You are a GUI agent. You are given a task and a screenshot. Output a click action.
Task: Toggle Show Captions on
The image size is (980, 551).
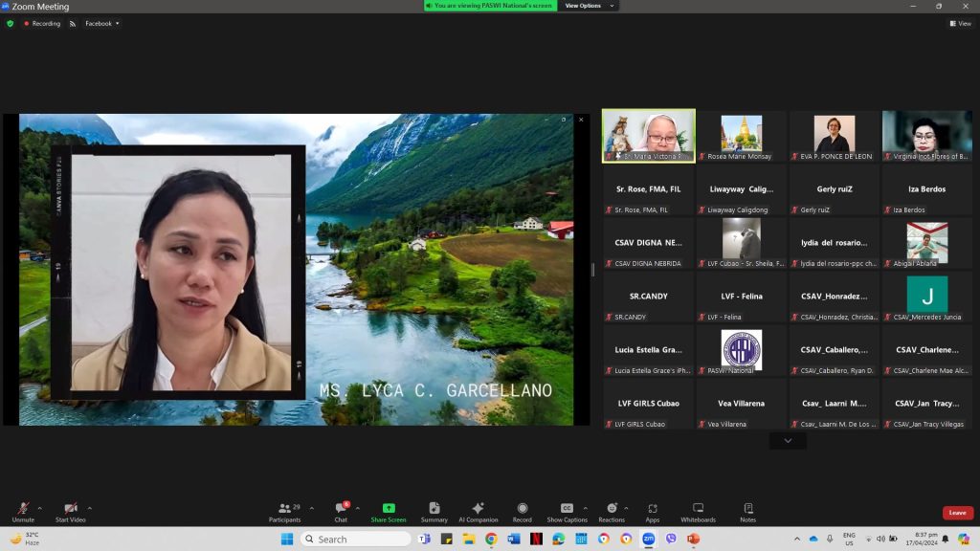tap(567, 511)
